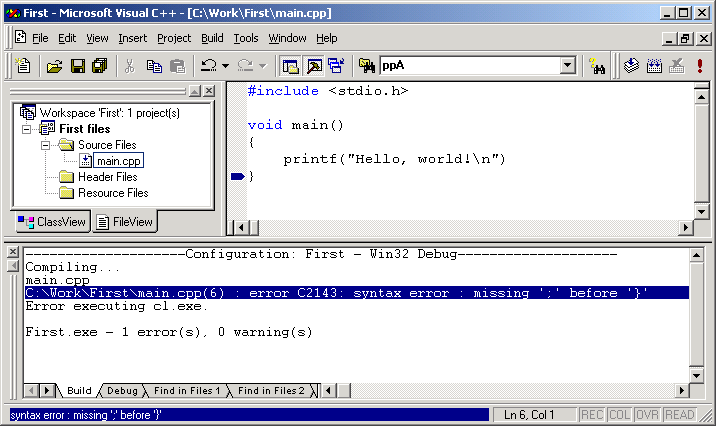The image size is (716, 426).
Task: Select the Workspace 'First' root item
Action: 110,113
